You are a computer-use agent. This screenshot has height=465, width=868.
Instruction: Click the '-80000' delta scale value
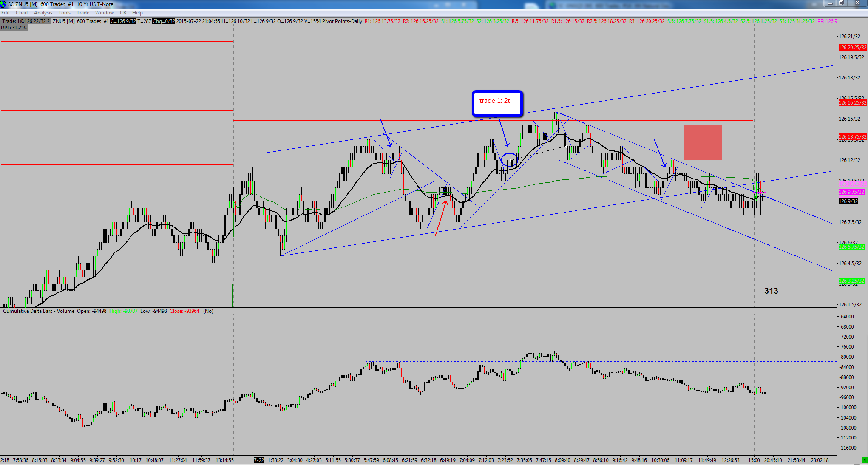click(847, 357)
